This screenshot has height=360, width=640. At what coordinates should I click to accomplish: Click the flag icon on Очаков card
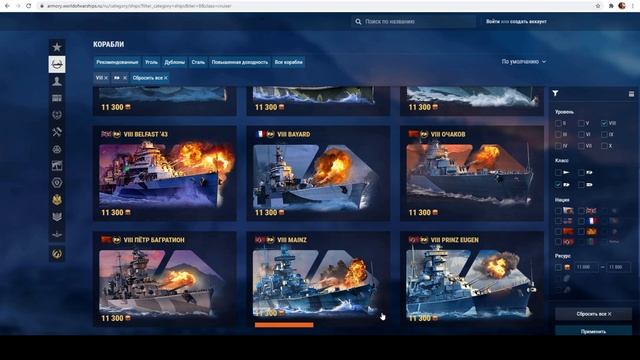(x=413, y=134)
